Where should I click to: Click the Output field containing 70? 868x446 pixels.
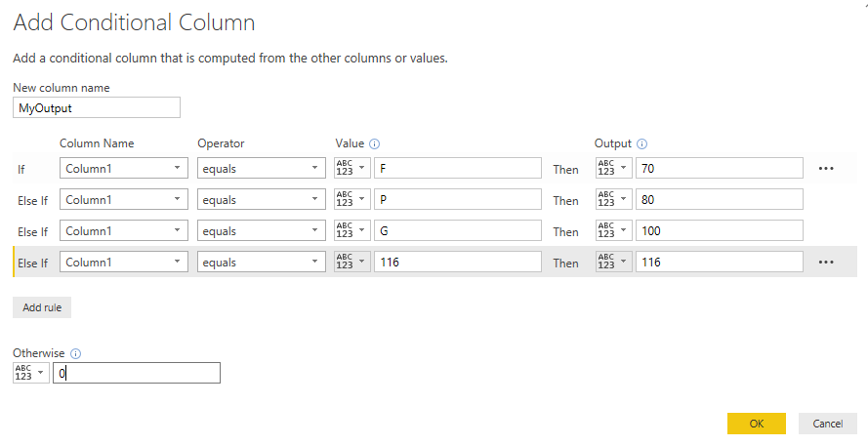[x=720, y=168]
